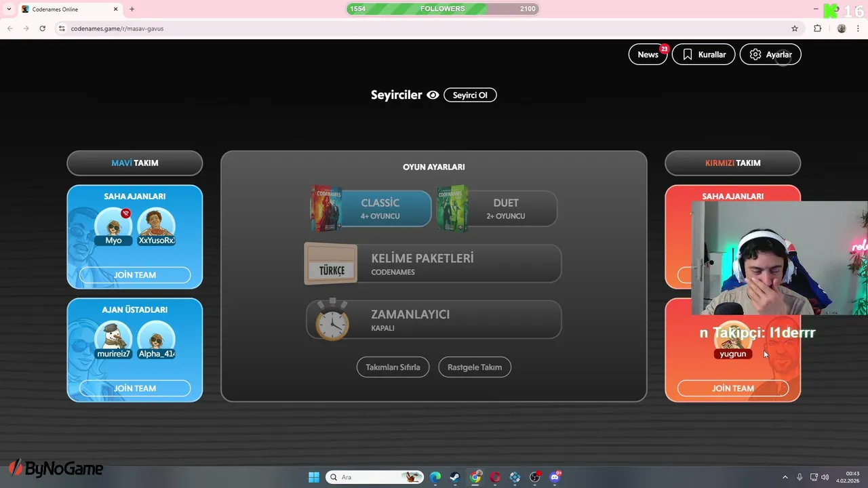The width and height of the screenshot is (868, 488).
Task: Open the volume tray icon
Action: [825, 477]
